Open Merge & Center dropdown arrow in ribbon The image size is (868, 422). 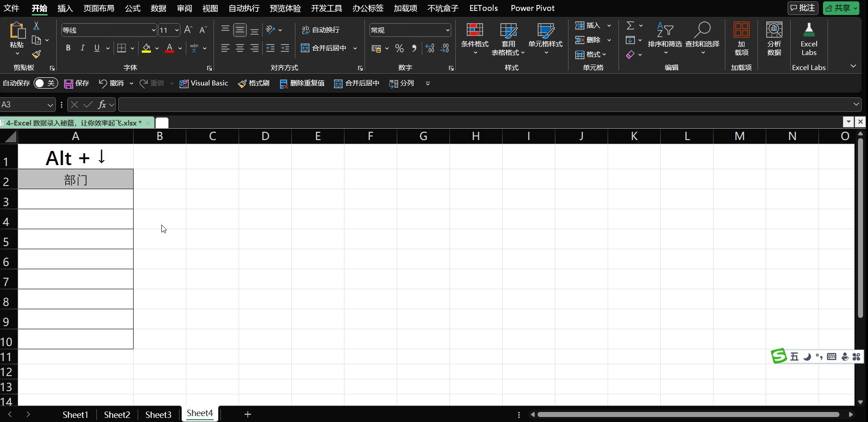click(355, 48)
